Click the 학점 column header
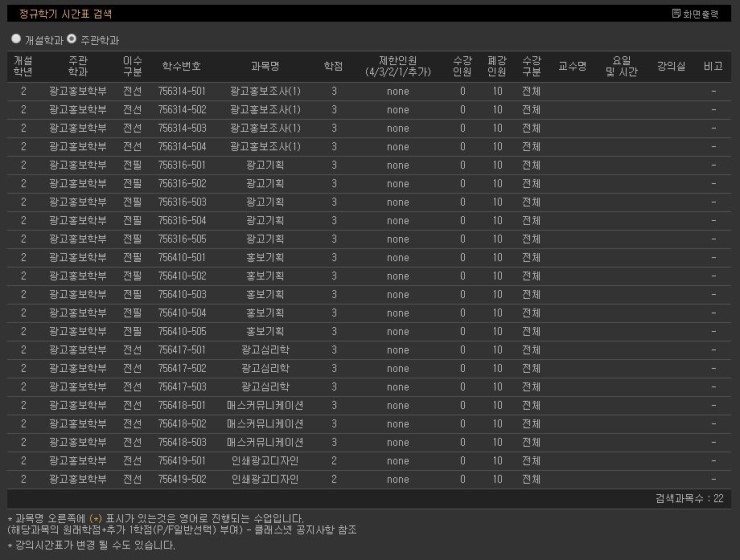 (x=334, y=66)
